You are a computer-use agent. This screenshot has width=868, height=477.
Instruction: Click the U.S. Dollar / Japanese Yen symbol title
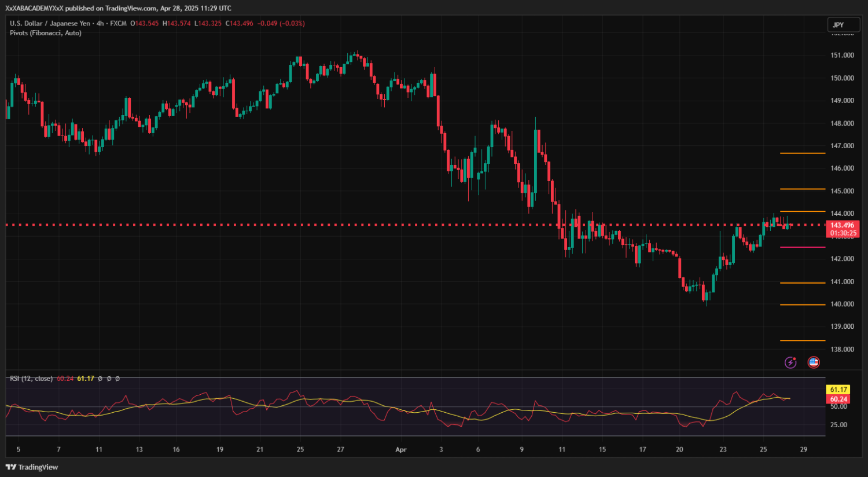click(x=50, y=24)
